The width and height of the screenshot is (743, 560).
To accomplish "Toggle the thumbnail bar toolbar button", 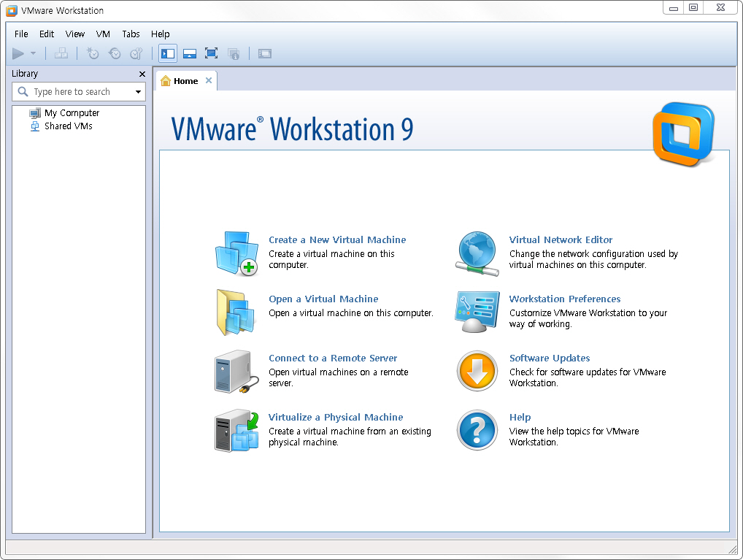I will (190, 53).
